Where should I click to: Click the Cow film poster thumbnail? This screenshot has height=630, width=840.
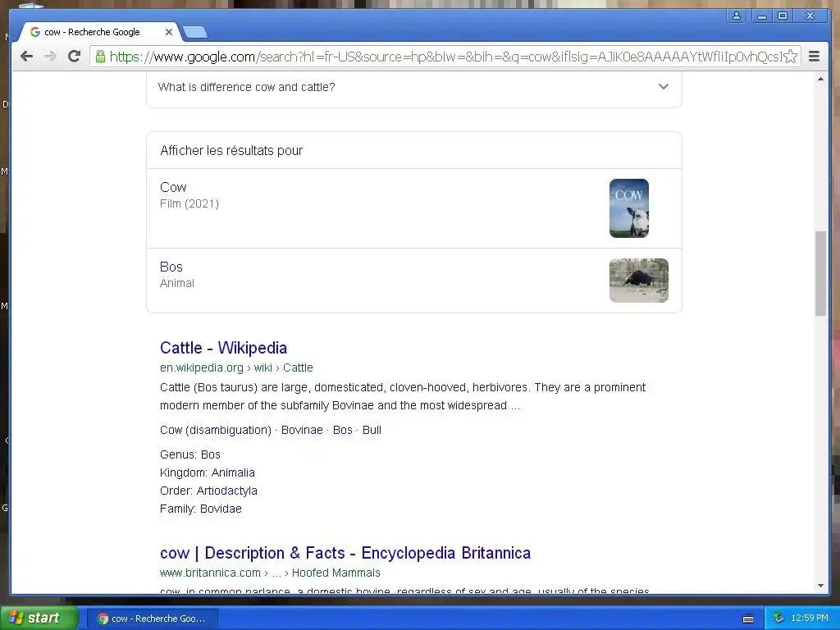click(629, 208)
